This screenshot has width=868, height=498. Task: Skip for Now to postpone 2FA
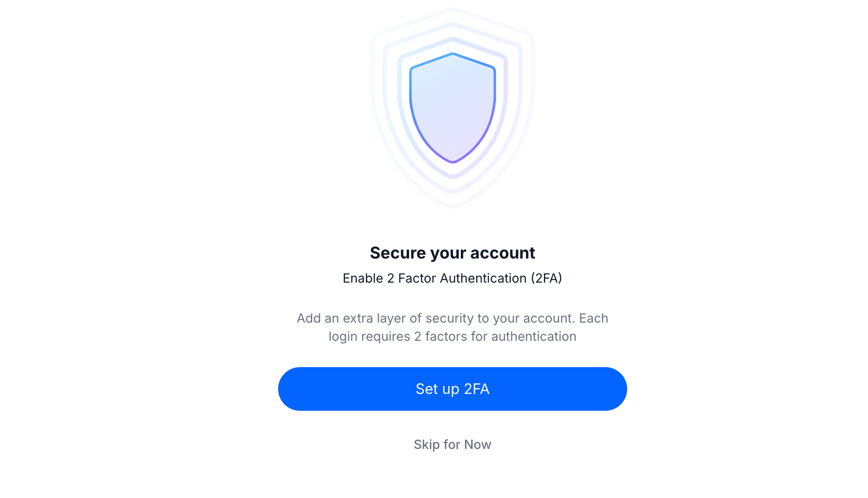point(452,444)
